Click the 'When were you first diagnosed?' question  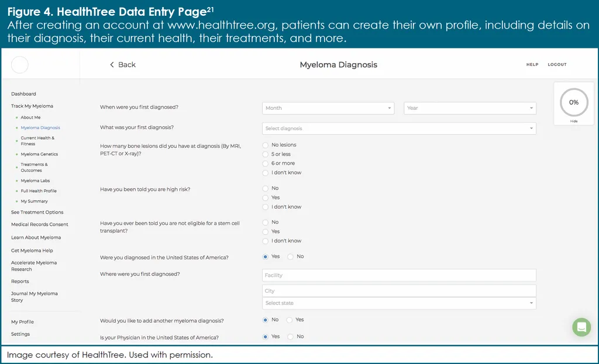pyautogui.click(x=139, y=108)
